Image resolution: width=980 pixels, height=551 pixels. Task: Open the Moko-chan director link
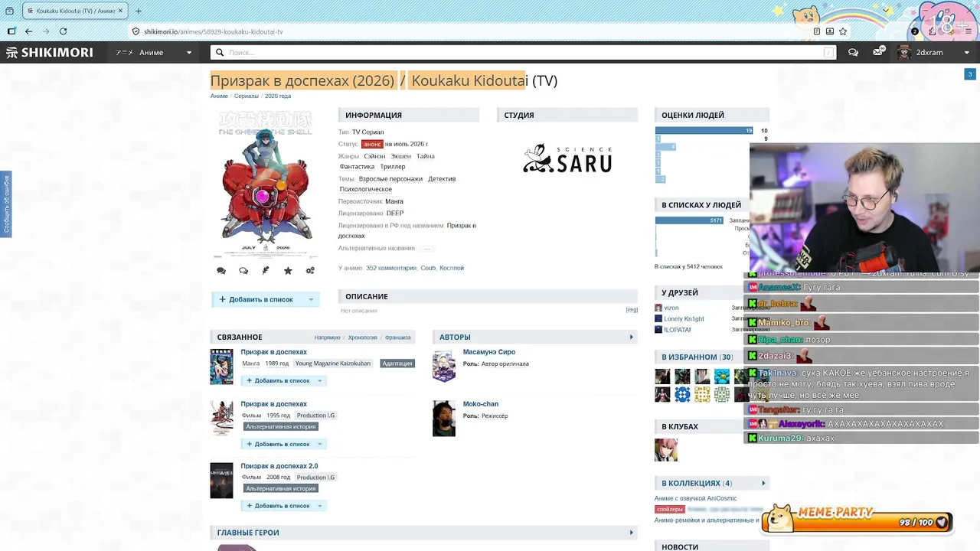(x=481, y=404)
